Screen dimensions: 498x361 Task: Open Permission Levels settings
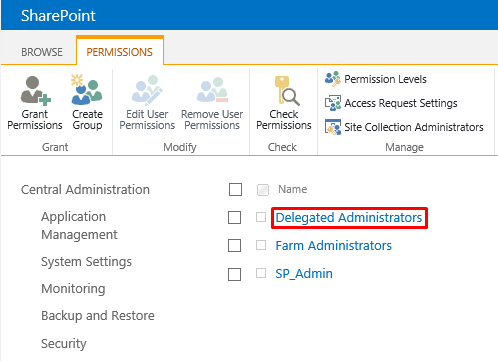(x=385, y=79)
